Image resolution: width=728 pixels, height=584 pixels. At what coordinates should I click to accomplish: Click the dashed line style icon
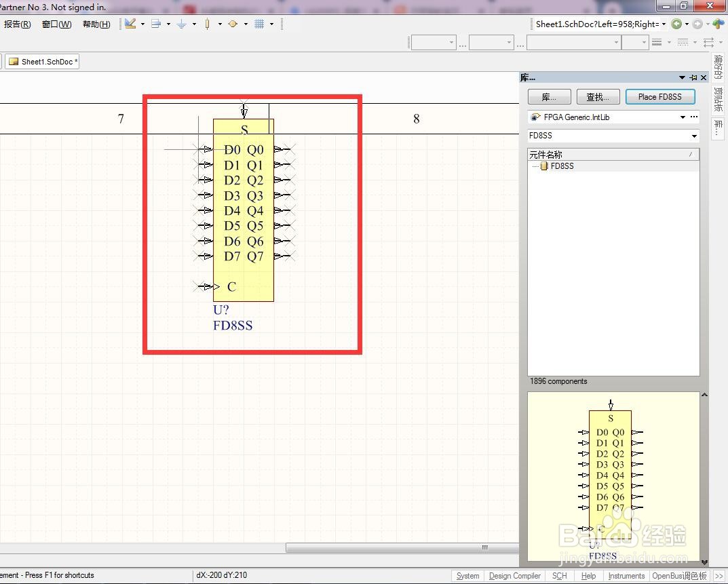point(683,43)
